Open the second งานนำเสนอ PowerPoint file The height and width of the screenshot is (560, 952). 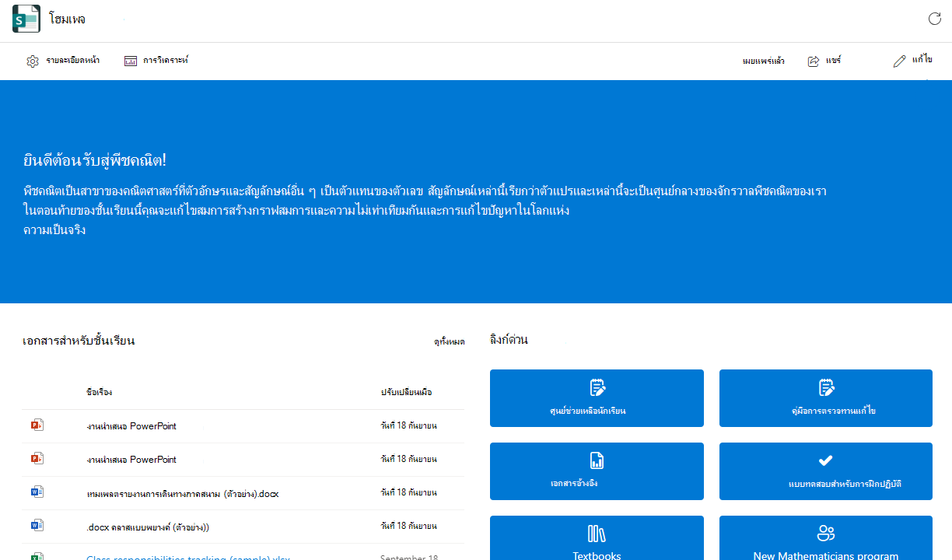pyautogui.click(x=131, y=460)
